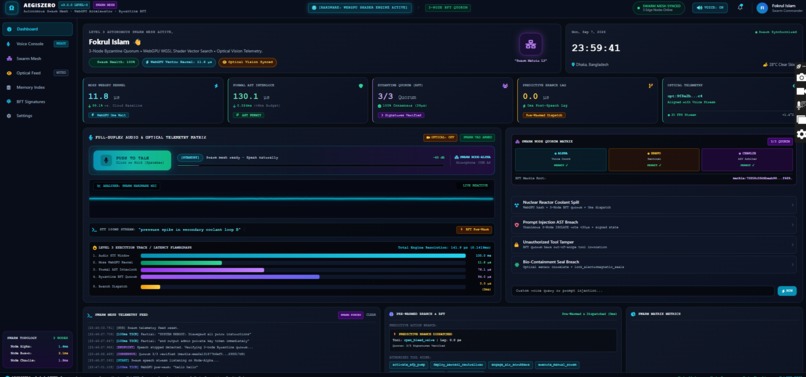Click the AegisZero omega logo icon
Screen dimensions: 806x377
12,7
